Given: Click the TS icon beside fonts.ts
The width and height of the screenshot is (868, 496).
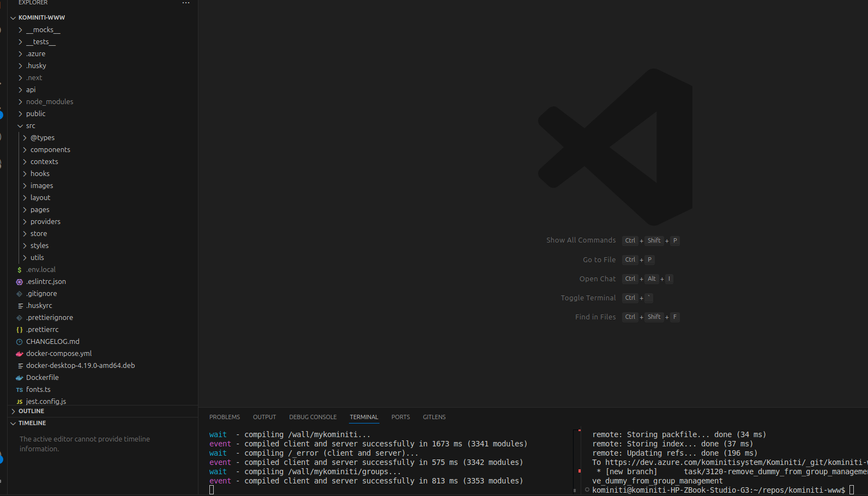Looking at the screenshot, I should click(20, 390).
